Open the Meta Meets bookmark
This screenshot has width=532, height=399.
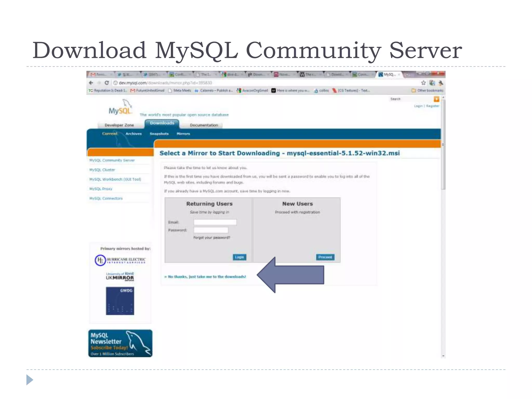pos(179,90)
